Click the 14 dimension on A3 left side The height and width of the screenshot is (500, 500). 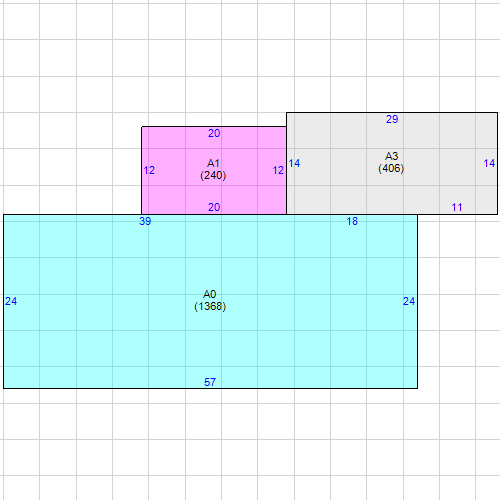tap(294, 163)
